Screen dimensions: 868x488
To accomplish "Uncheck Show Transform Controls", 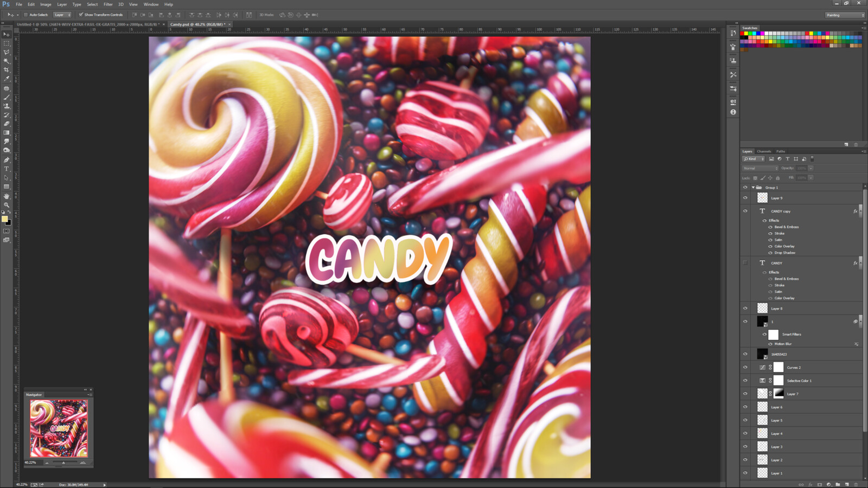I will pos(81,15).
